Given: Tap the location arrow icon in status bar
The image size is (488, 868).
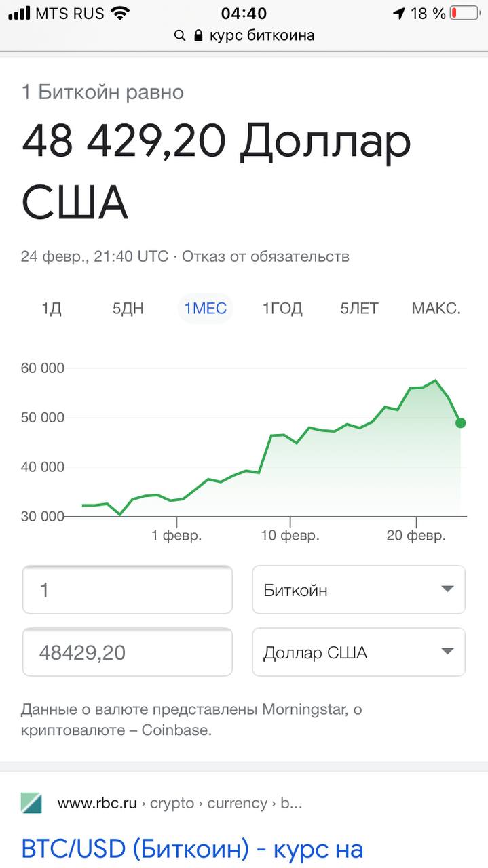Looking at the screenshot, I should [x=399, y=13].
